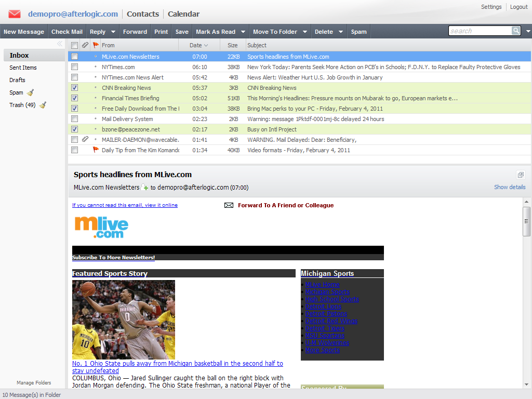
Task: Empty Trash folder with broom icon
Action: [43, 105]
